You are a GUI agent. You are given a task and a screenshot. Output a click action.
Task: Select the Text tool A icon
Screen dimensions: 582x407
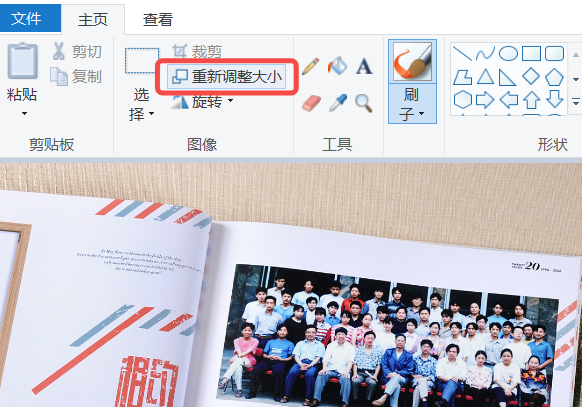[364, 67]
